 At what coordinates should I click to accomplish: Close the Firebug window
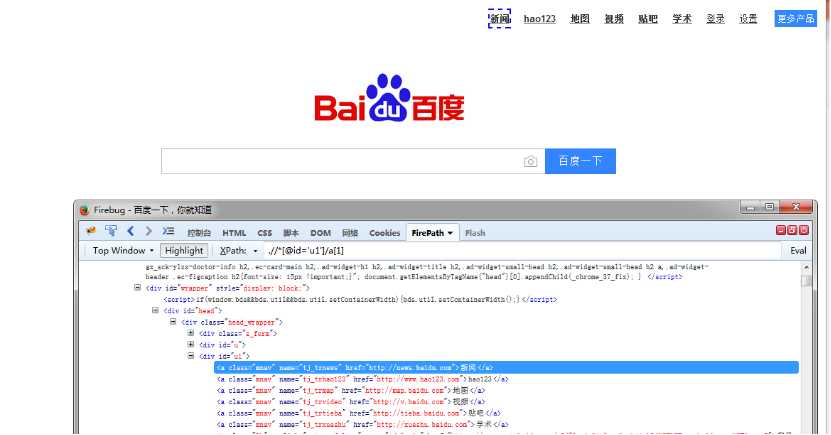[x=795, y=208]
